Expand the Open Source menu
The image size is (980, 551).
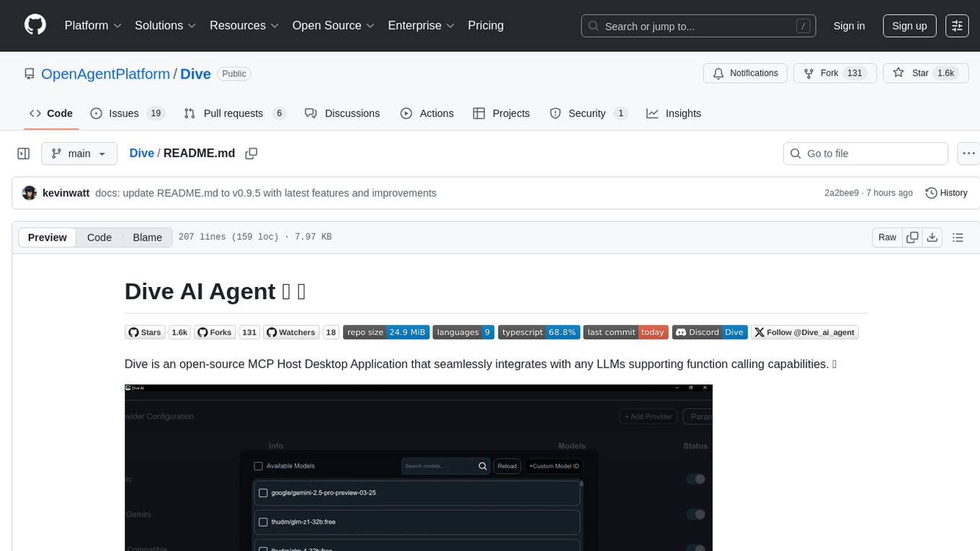(x=333, y=25)
